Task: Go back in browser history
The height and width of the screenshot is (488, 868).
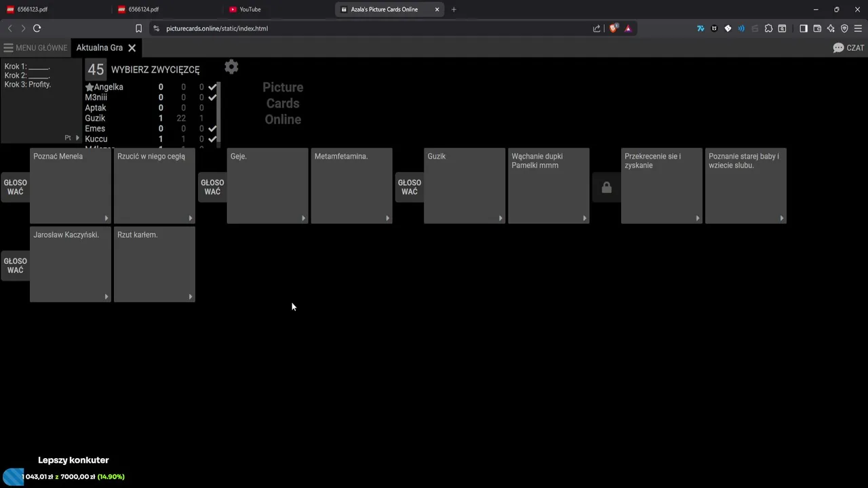Action: pyautogui.click(x=9, y=28)
